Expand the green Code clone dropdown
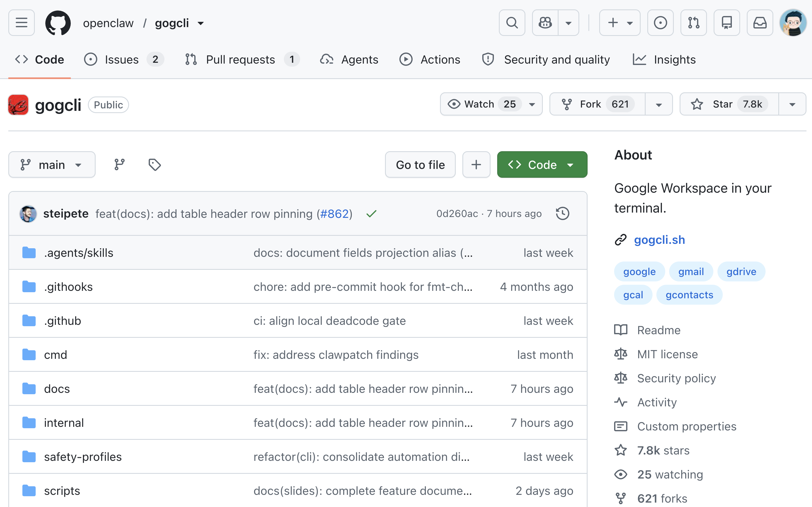Screen dimensions: 812x507 tap(542, 165)
